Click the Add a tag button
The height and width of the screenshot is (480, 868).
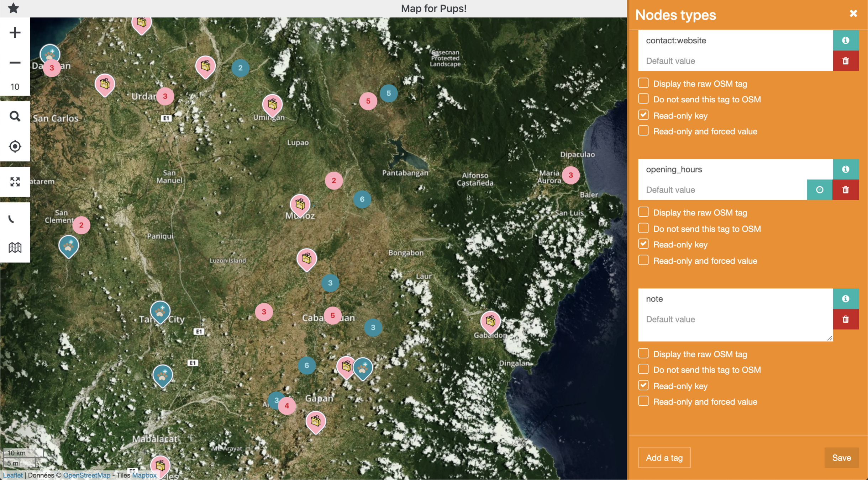[x=664, y=458]
